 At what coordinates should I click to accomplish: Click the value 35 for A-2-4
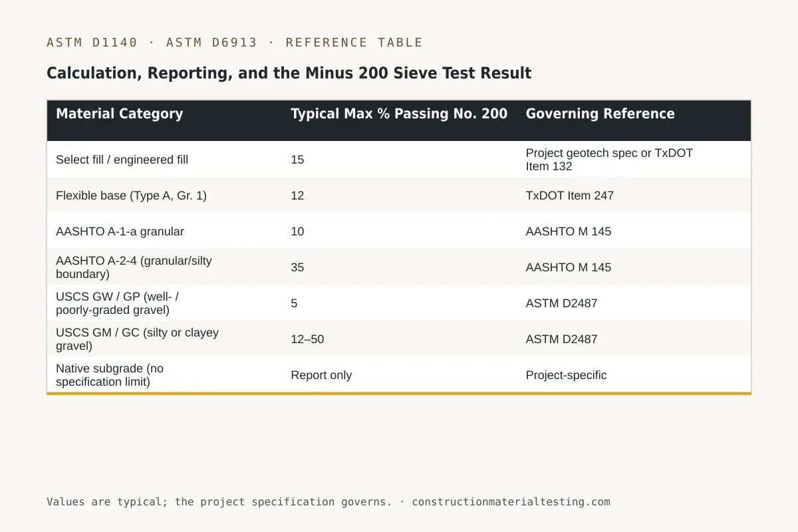pos(297,267)
